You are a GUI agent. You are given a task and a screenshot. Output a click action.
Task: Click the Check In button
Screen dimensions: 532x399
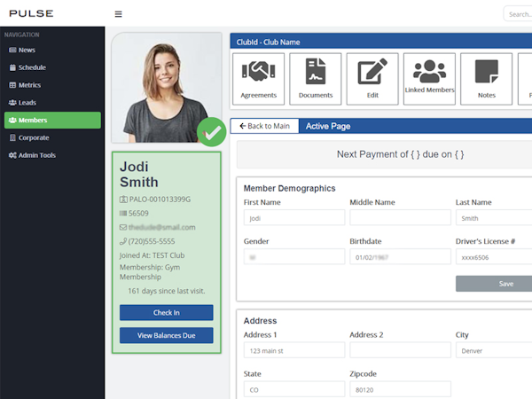(167, 312)
